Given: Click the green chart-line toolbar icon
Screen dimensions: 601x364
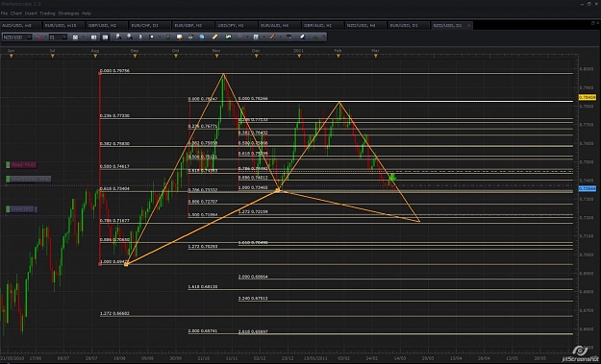Looking at the screenshot, I should (228, 37).
